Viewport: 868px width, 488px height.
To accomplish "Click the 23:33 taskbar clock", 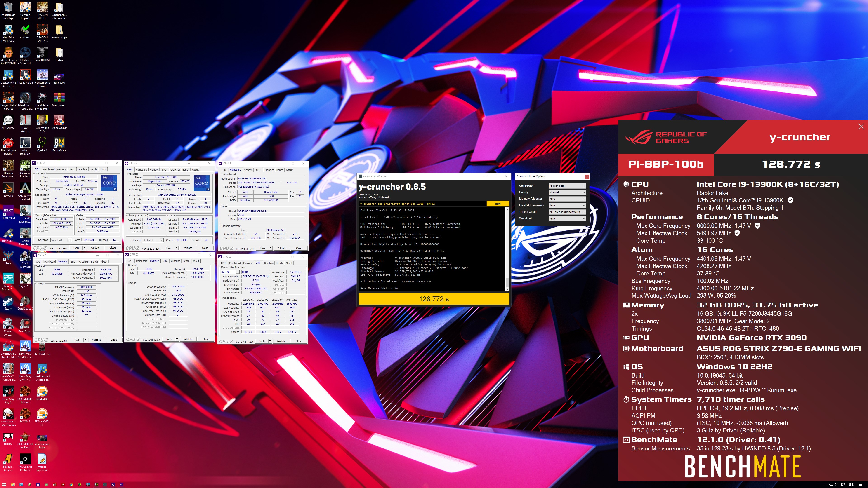I will pyautogui.click(x=851, y=485).
